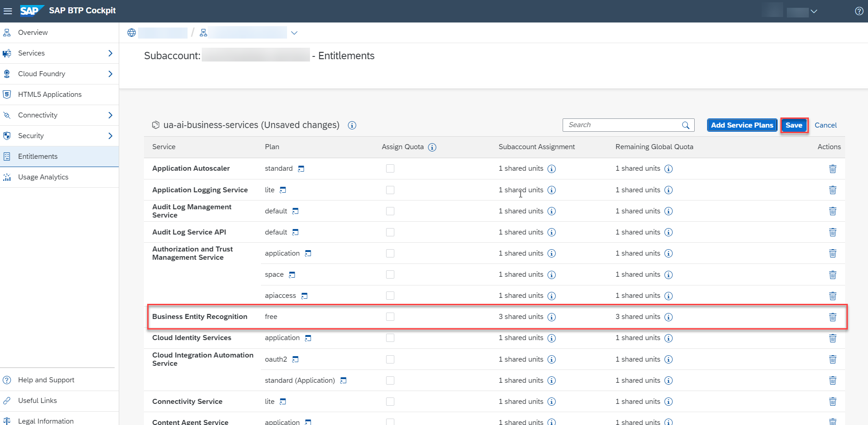Tick Assign Quota for Audit Log Service API

coord(390,232)
